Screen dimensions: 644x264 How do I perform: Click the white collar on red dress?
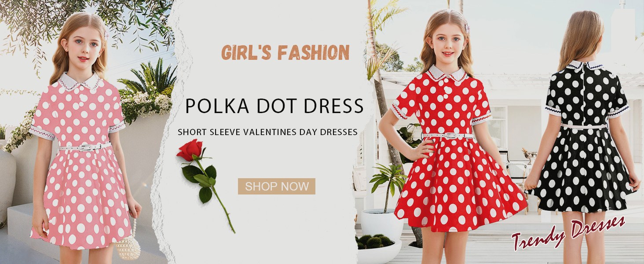tap(447, 73)
